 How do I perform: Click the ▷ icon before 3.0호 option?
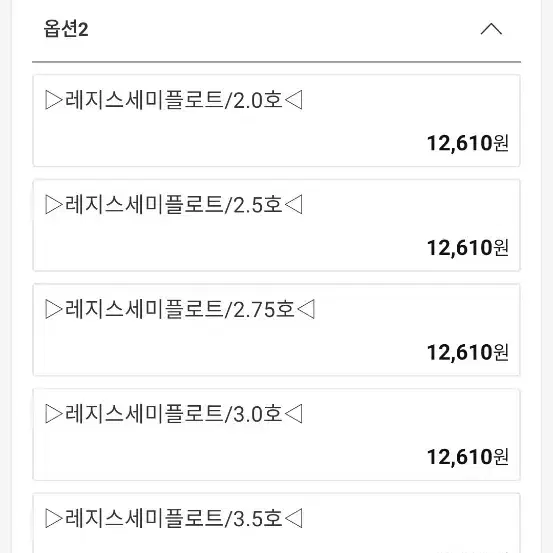[x=54, y=414]
